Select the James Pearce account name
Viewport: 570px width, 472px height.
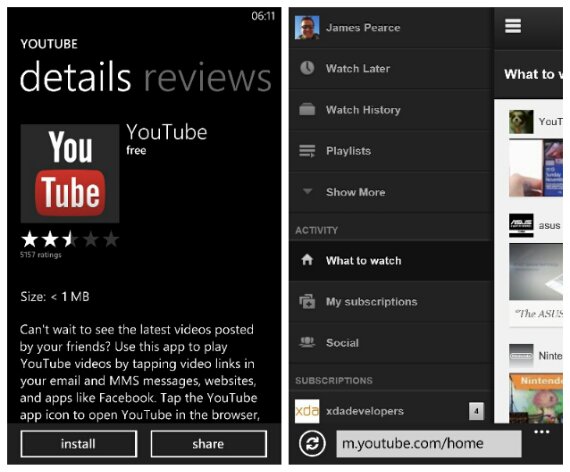(363, 28)
